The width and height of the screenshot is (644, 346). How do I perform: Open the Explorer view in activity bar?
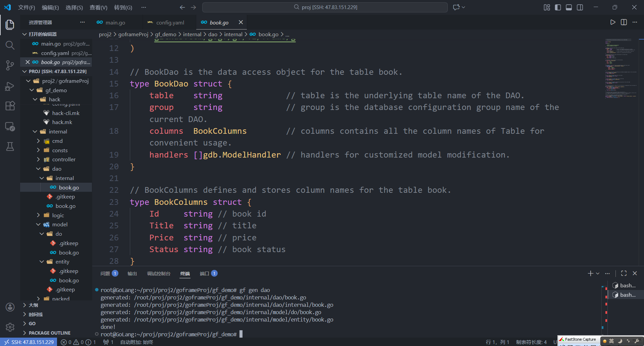point(10,24)
